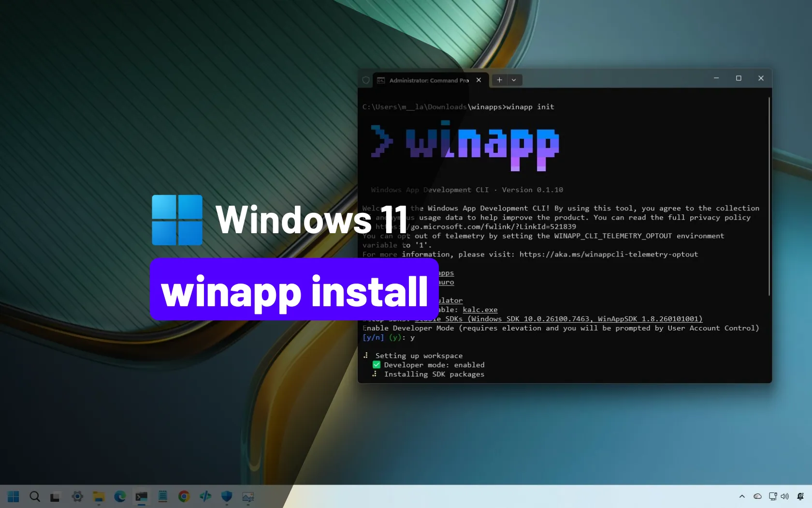
Task: Close the Administrator: Command Prompt tab
Action: click(478, 80)
